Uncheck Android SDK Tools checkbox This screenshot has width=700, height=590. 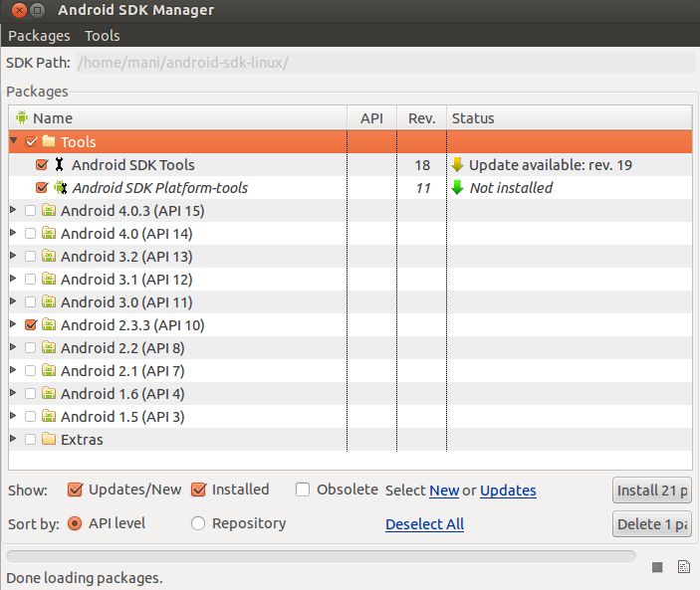coord(42,164)
